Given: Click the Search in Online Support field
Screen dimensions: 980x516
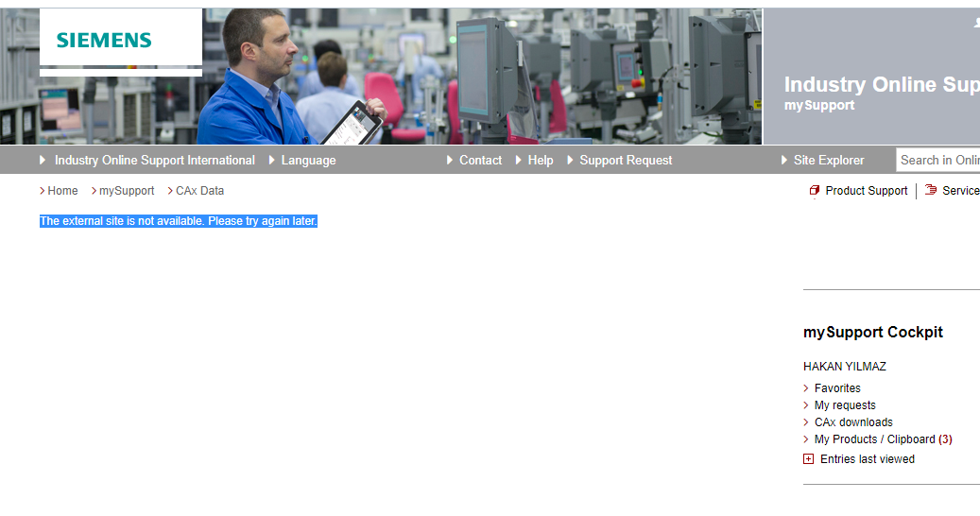Looking at the screenshot, I should coord(938,160).
